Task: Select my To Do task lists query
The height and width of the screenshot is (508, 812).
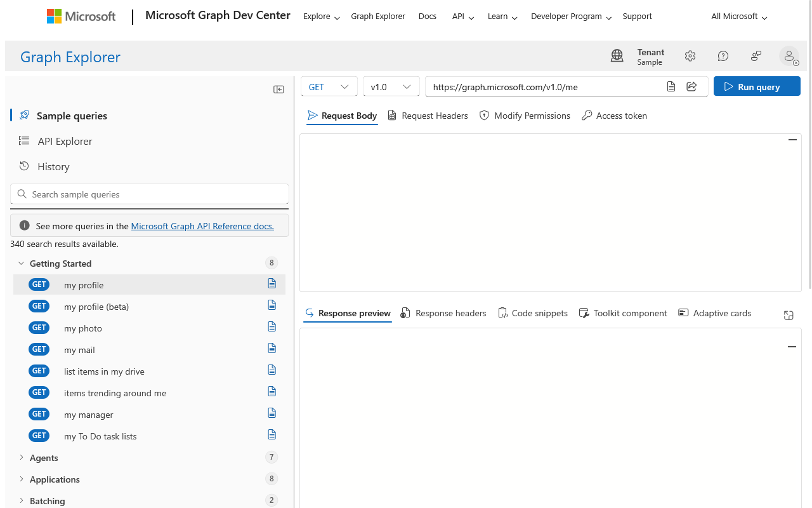Action: point(149,436)
